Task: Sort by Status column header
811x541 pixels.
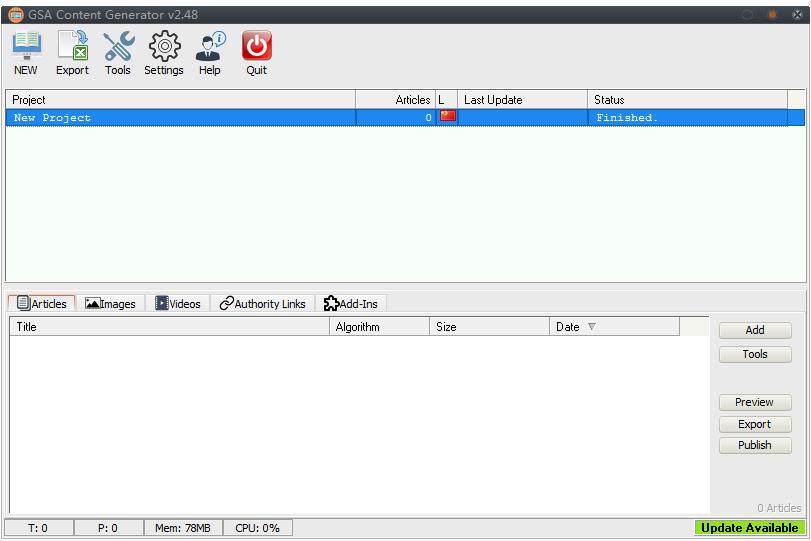Action: (687, 100)
